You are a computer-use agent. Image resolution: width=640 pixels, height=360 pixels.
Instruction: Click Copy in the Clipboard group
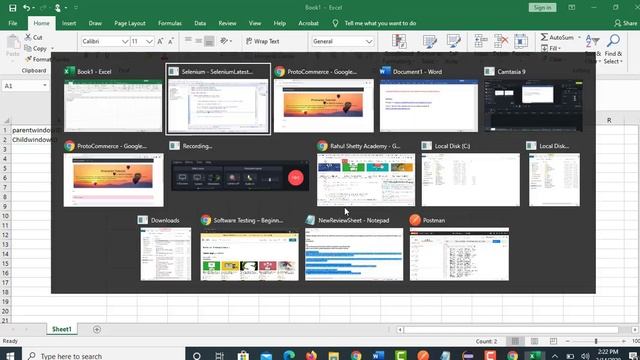(x=37, y=48)
